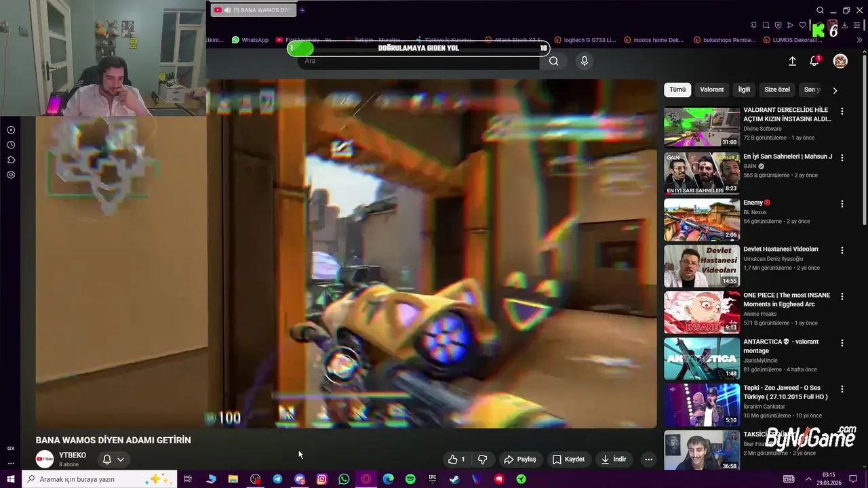This screenshot has width=868, height=488.
Task: Open the ad blocker shield icon
Action: (778, 25)
